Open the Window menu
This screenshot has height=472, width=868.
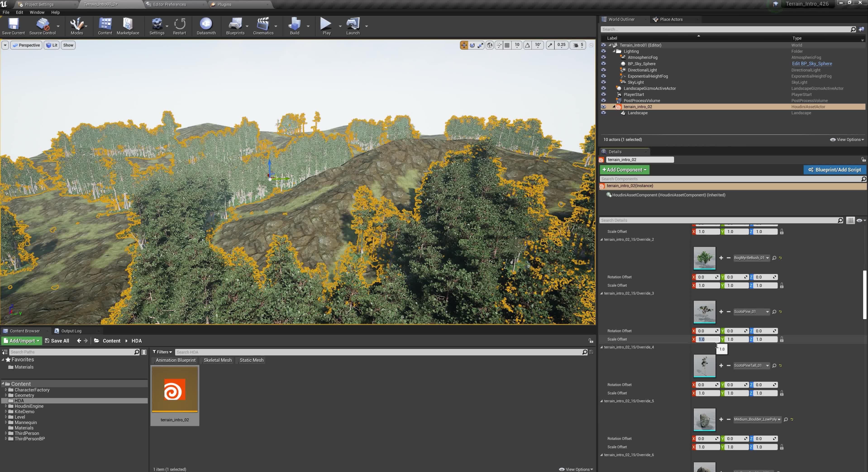(37, 12)
